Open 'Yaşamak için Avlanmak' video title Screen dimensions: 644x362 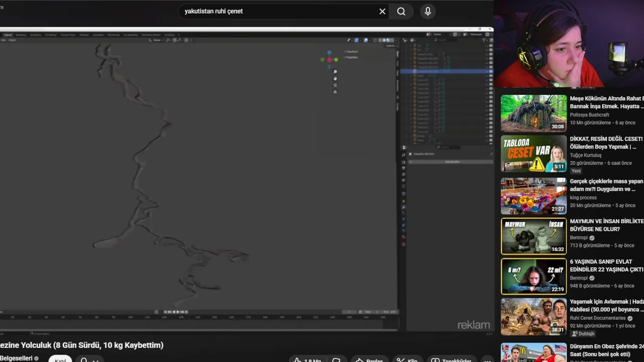pyautogui.click(x=607, y=306)
